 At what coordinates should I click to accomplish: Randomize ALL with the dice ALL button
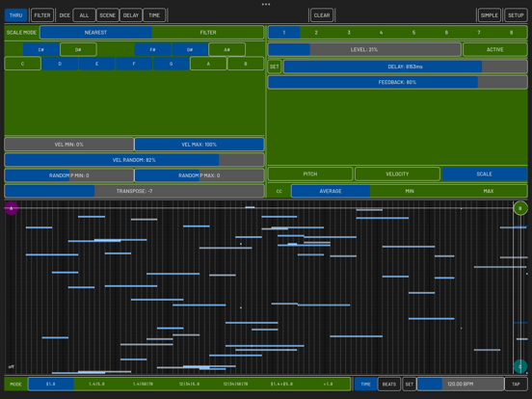pyautogui.click(x=84, y=15)
